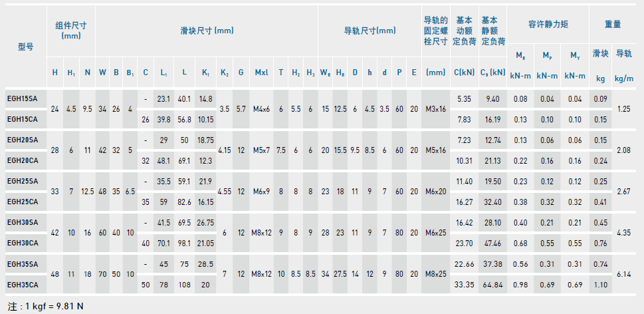Viewport: 644px width, 314px height.
Task: Click the EGH25SA model row label
Action: pyautogui.click(x=23, y=181)
